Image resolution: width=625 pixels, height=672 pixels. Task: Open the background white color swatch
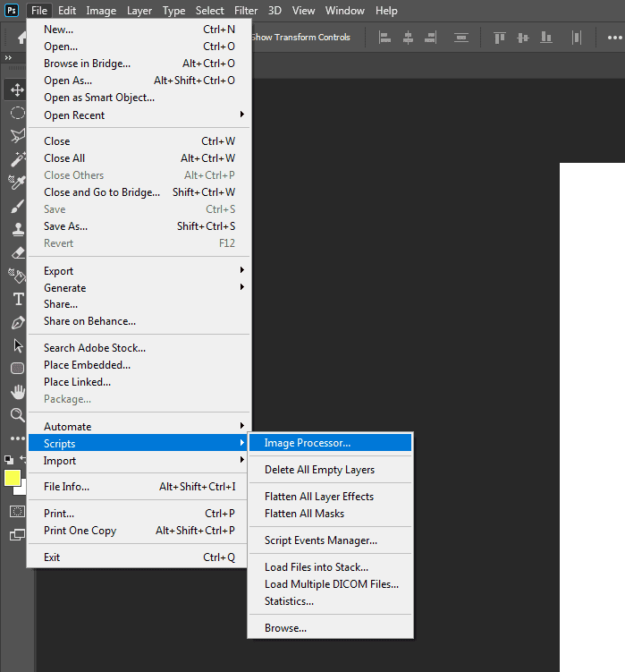[22, 490]
